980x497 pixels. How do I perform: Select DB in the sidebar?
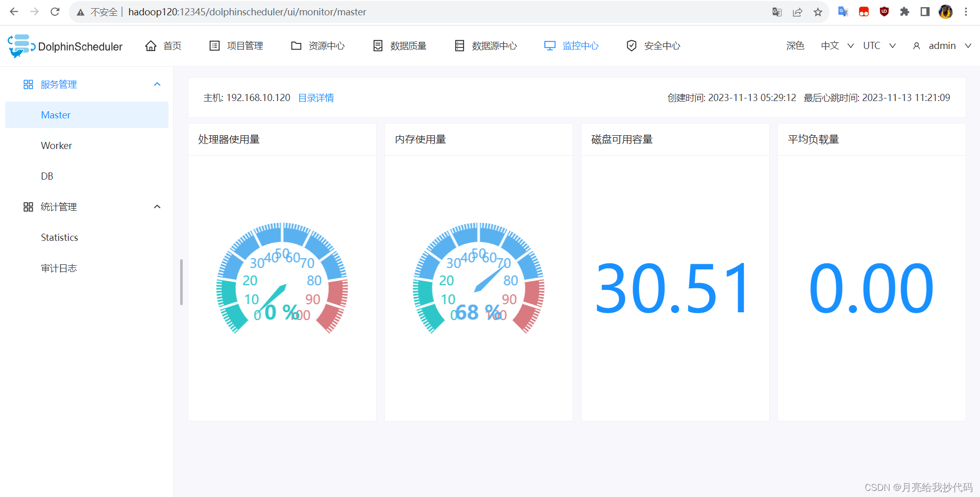(87, 176)
